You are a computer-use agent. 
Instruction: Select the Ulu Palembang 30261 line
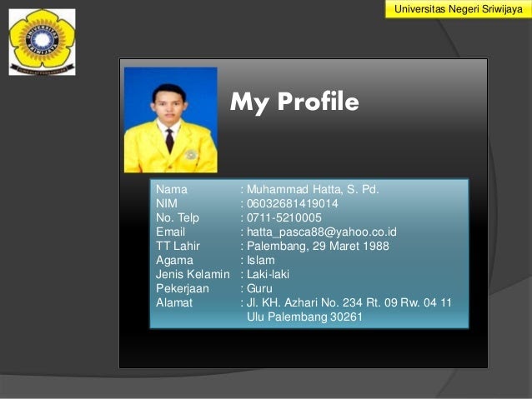coord(304,317)
